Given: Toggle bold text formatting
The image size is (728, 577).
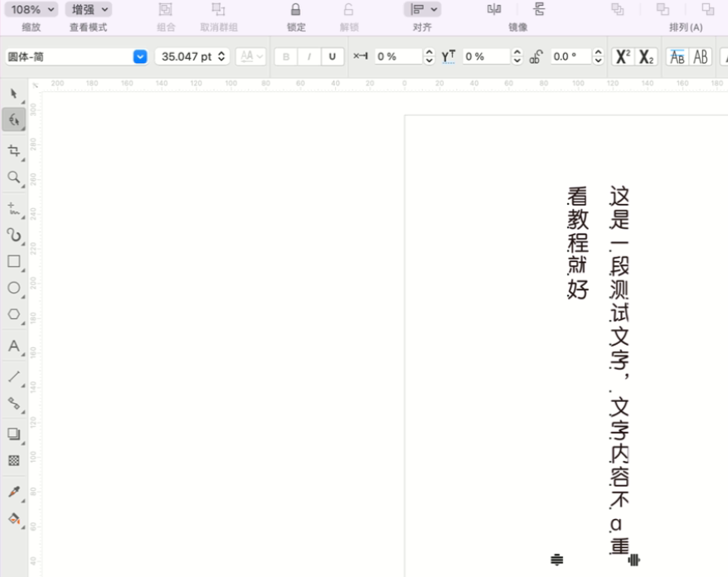Looking at the screenshot, I should [286, 57].
